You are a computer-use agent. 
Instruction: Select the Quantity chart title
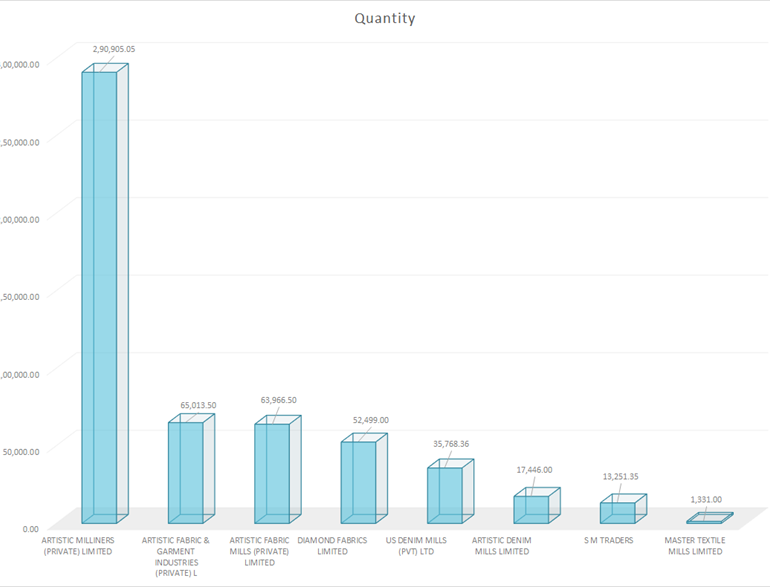tap(385, 18)
